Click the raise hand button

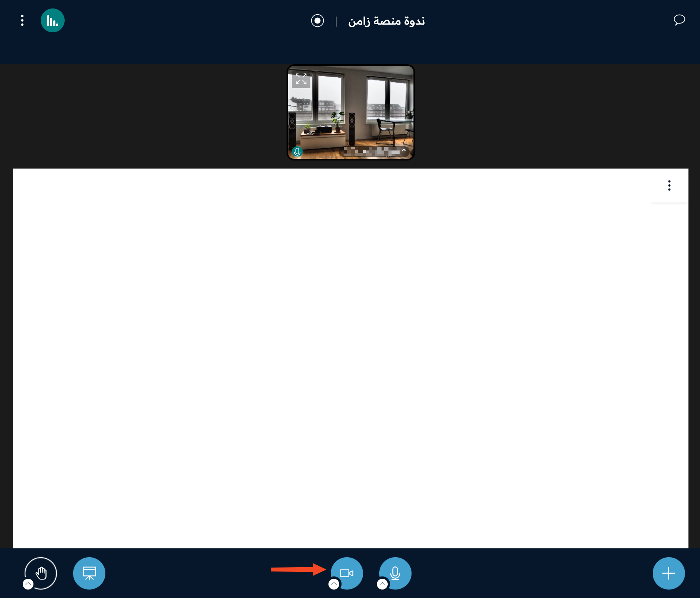(41, 573)
